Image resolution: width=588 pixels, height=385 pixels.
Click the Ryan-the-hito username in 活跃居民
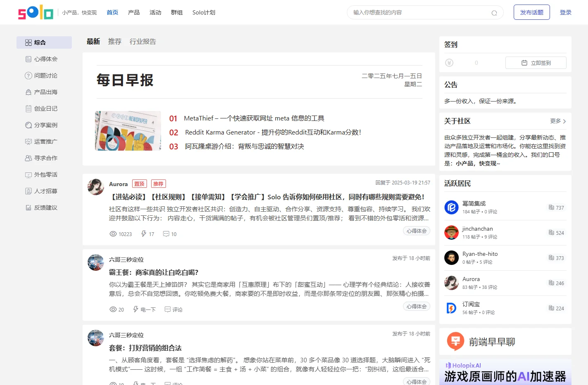[x=480, y=254]
